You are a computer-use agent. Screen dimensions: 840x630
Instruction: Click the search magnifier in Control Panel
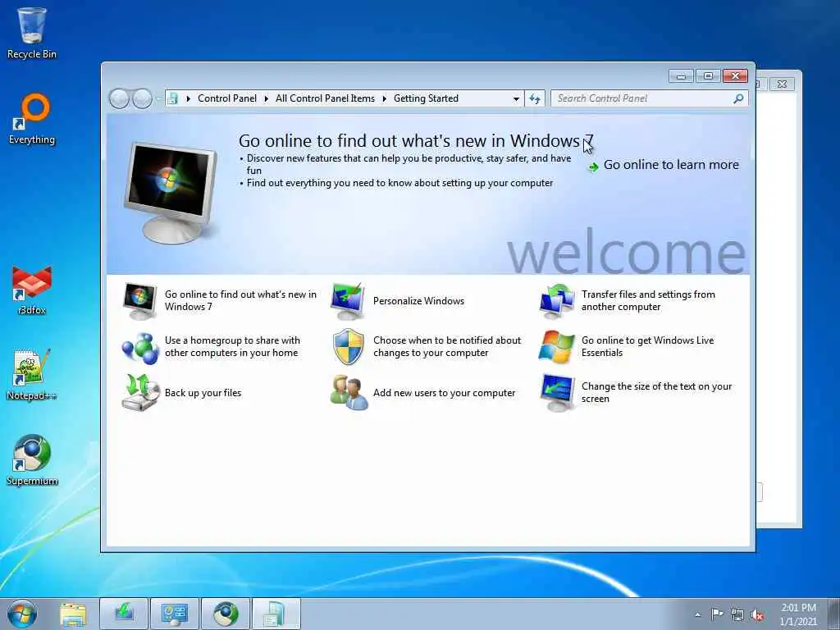pos(738,98)
